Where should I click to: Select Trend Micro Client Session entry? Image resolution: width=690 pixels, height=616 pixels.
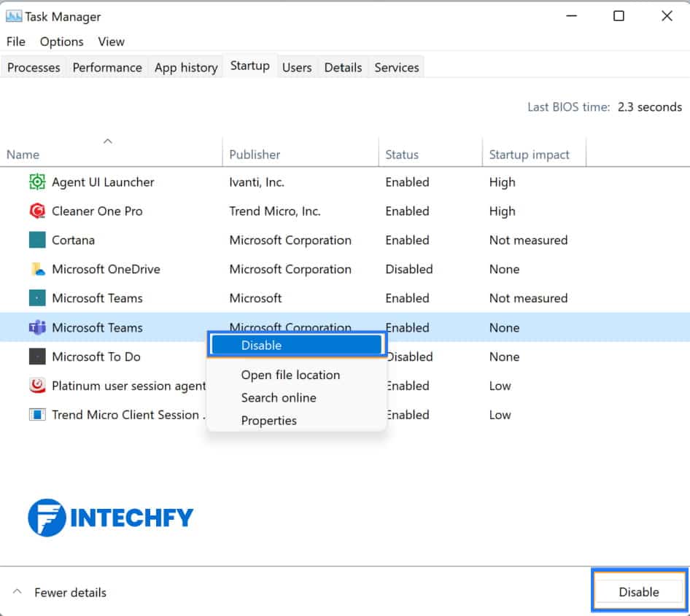[x=128, y=415]
